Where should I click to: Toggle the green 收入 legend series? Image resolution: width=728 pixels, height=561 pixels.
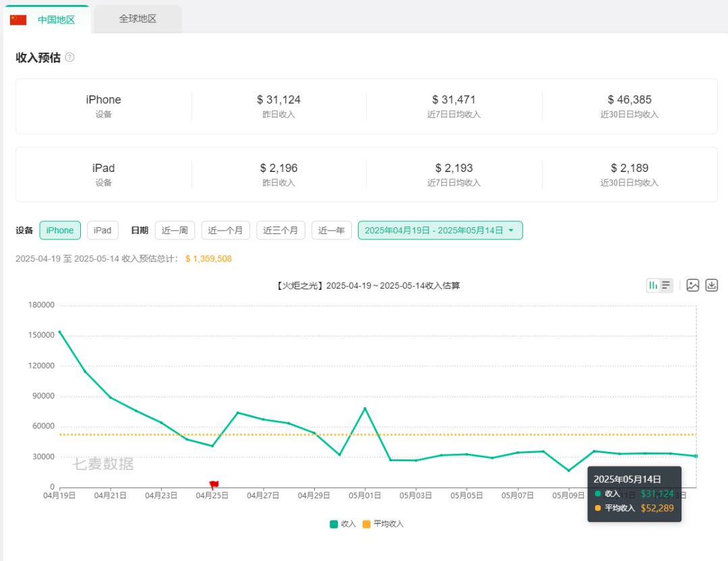click(x=342, y=524)
